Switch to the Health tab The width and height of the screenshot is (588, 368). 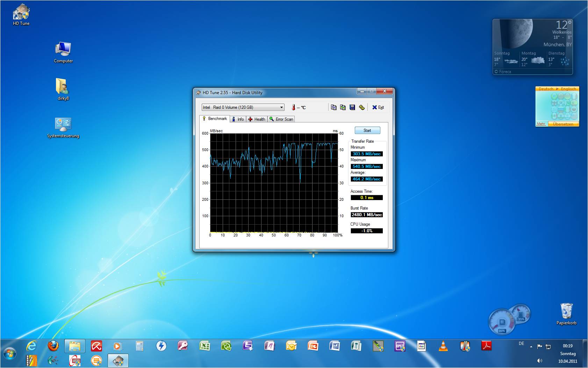tap(257, 119)
